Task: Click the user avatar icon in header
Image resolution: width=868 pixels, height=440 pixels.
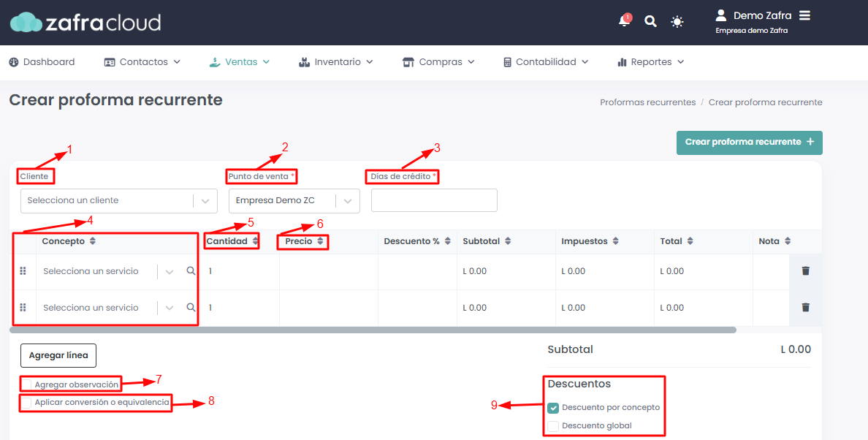Action: (720, 15)
